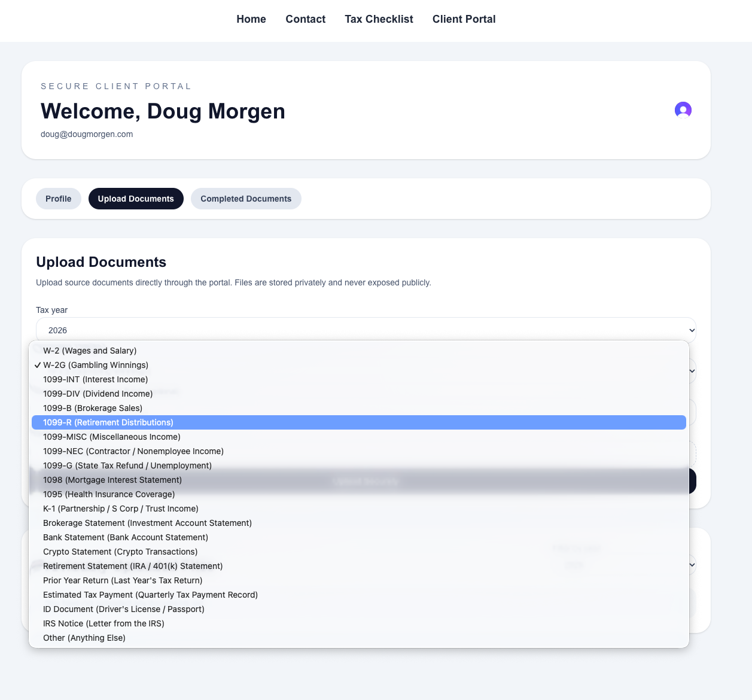Pick Estimated Tax Payment option
This screenshot has height=700, width=752.
pos(359,595)
